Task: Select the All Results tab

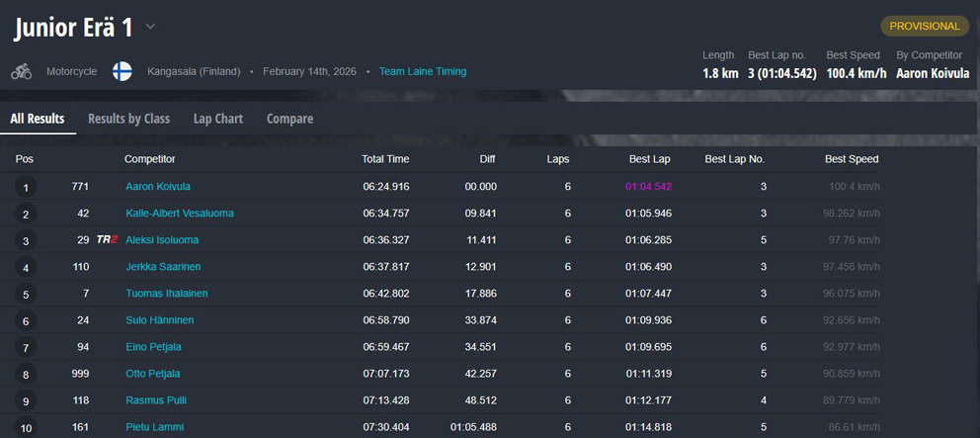Action: point(38,119)
